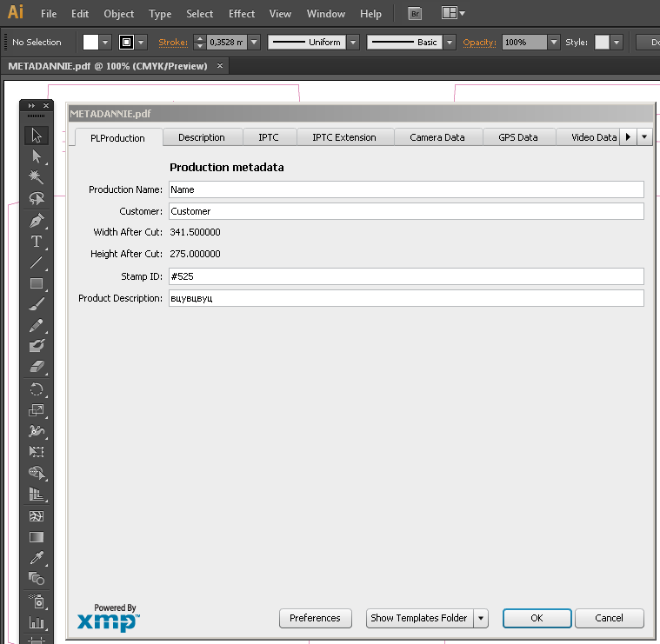Screen dimensions: 660x644
Task: Open the Window menu
Action: pos(326,14)
